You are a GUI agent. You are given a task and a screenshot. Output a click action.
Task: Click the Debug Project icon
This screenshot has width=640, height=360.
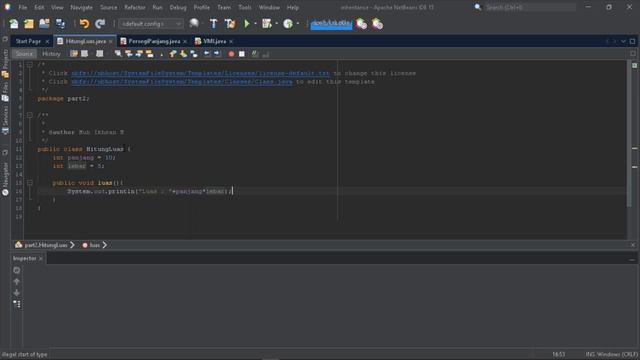(x=267, y=24)
